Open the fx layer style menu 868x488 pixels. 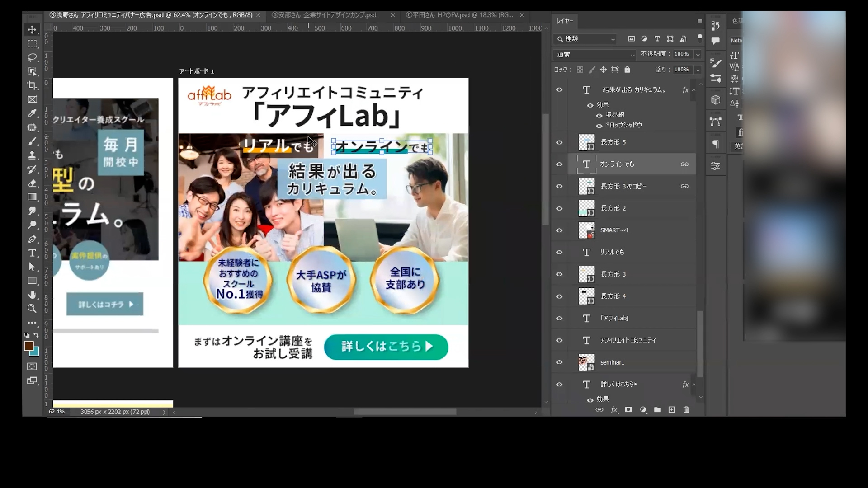(613, 410)
